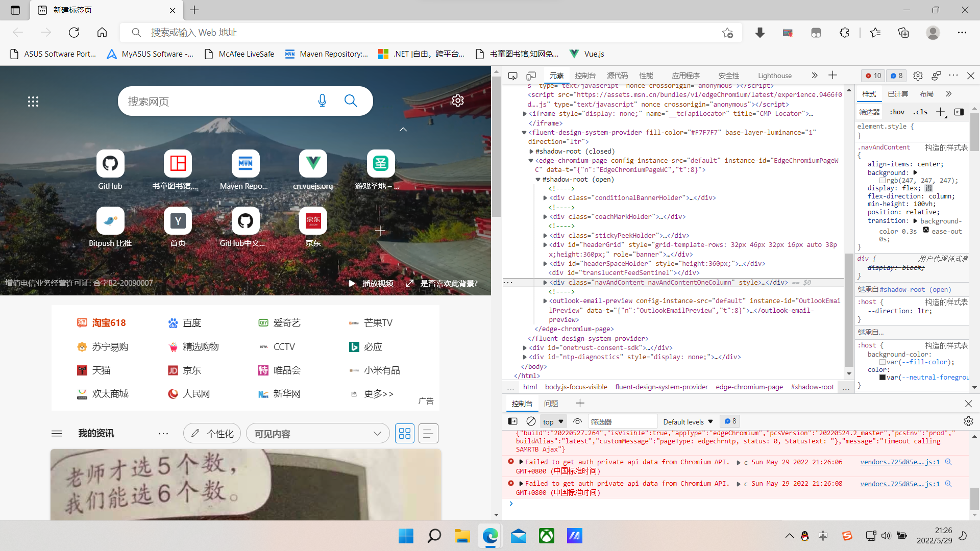The image size is (980, 551).
Task: Open the 应用程序 tab
Action: [685, 76]
